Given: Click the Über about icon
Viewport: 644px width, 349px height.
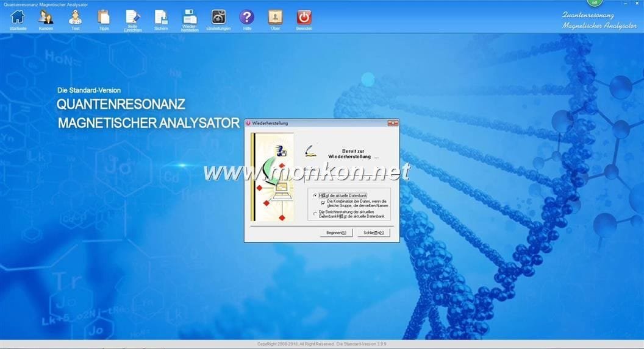Looking at the screenshot, I should 276,17.
